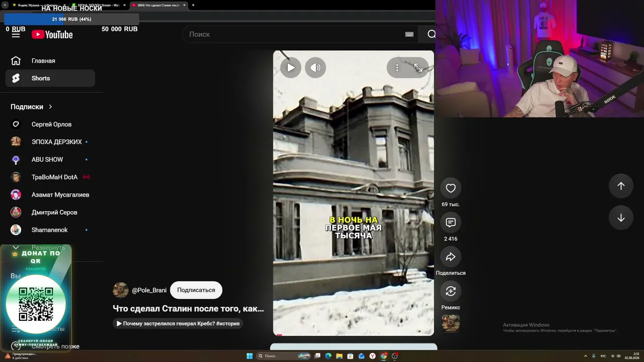The image size is (644, 362).
Task: Open linked video Почему застрелился генерал Кребс
Action: pos(178,323)
